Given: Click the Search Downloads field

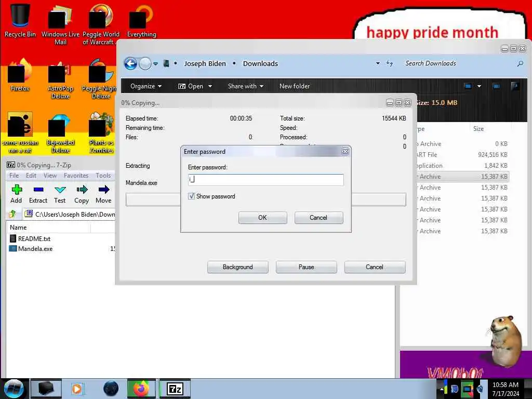Looking at the screenshot, I should (458, 63).
